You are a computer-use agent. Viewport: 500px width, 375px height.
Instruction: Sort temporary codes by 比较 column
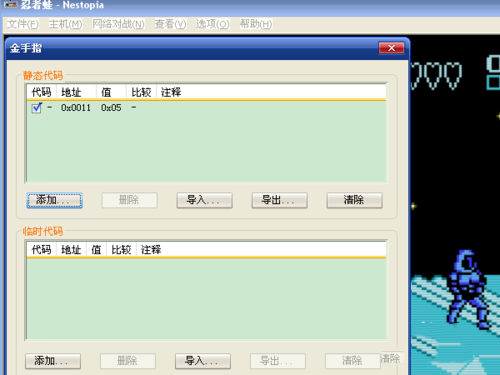click(122, 249)
